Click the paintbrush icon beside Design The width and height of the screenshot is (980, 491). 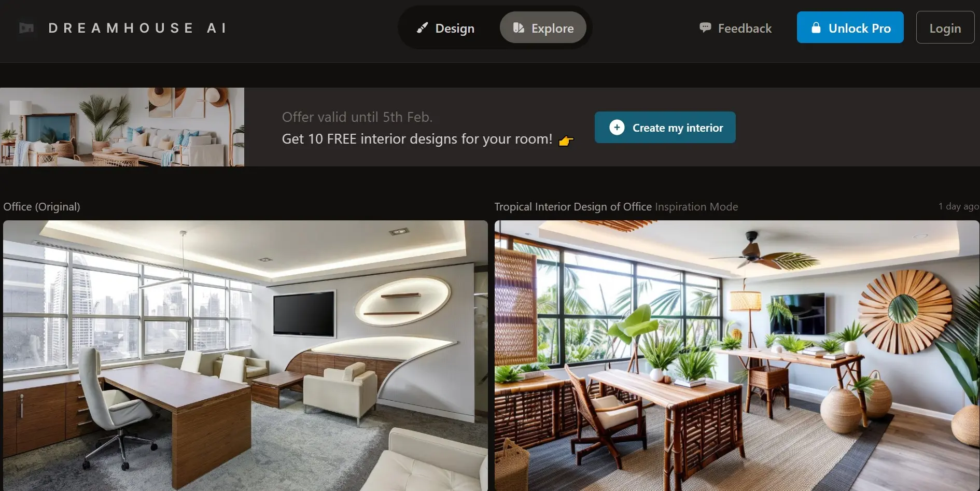422,28
